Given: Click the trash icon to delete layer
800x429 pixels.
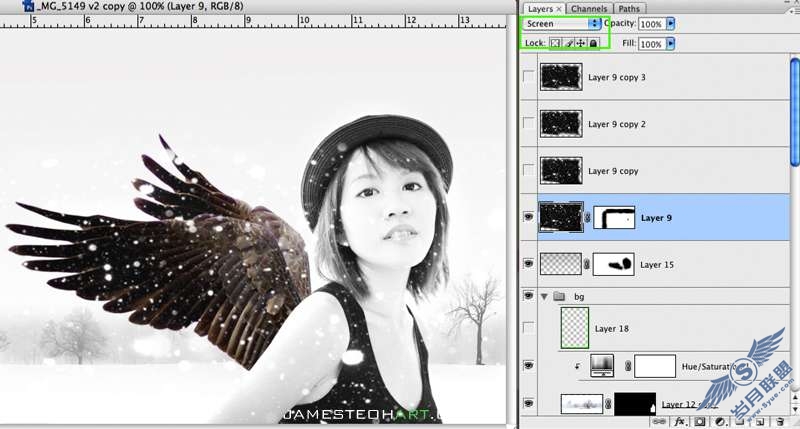Looking at the screenshot, I should pyautogui.click(x=780, y=422).
